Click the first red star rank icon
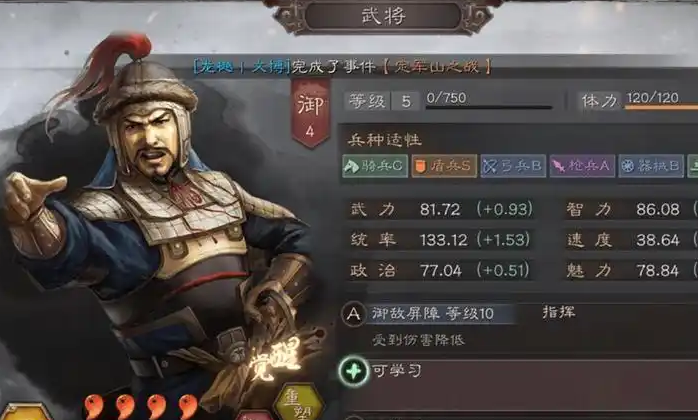 point(93,406)
